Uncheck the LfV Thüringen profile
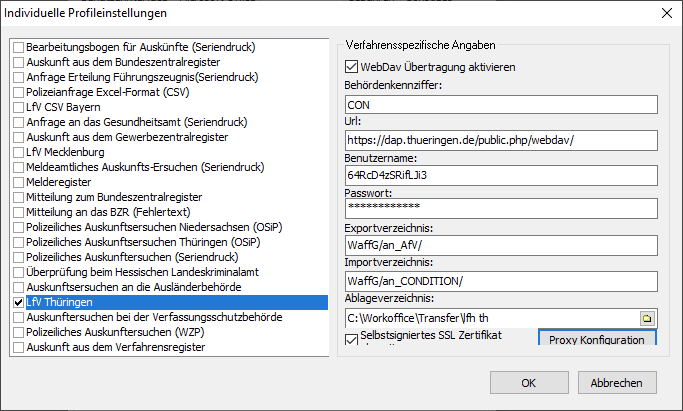 click(x=19, y=302)
